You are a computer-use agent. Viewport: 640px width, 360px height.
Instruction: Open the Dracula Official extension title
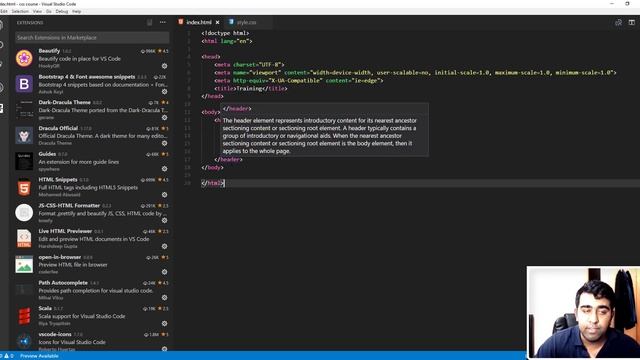click(58, 128)
